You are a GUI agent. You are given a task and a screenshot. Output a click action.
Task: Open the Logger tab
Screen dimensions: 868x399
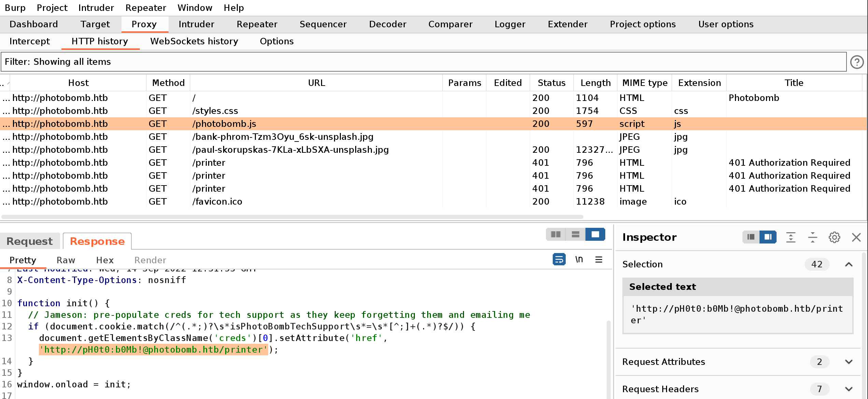click(x=510, y=24)
